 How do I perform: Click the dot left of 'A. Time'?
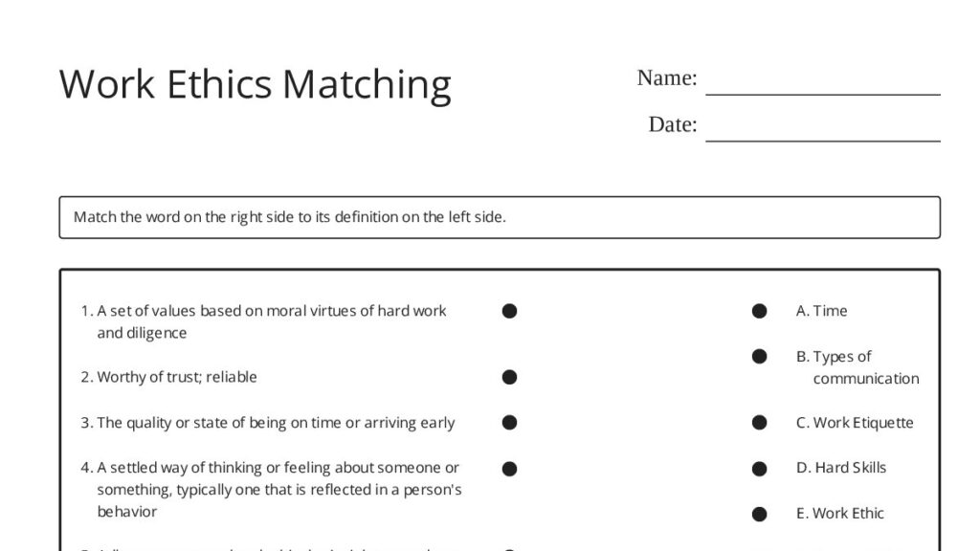point(759,311)
